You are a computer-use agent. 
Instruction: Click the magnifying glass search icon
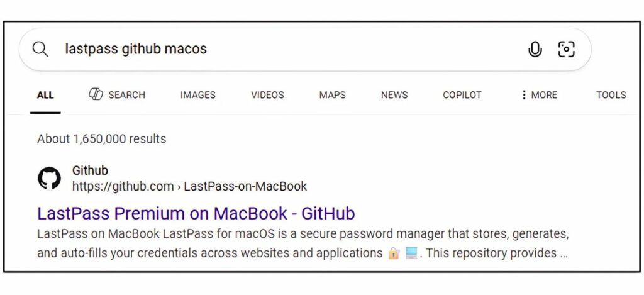(x=40, y=49)
